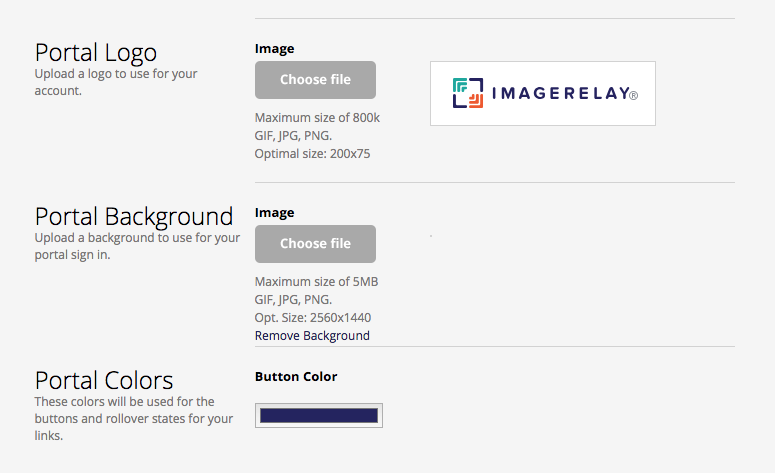Click the 'Maximum size of 800k' hint
The height and width of the screenshot is (473, 775).
[x=317, y=118]
